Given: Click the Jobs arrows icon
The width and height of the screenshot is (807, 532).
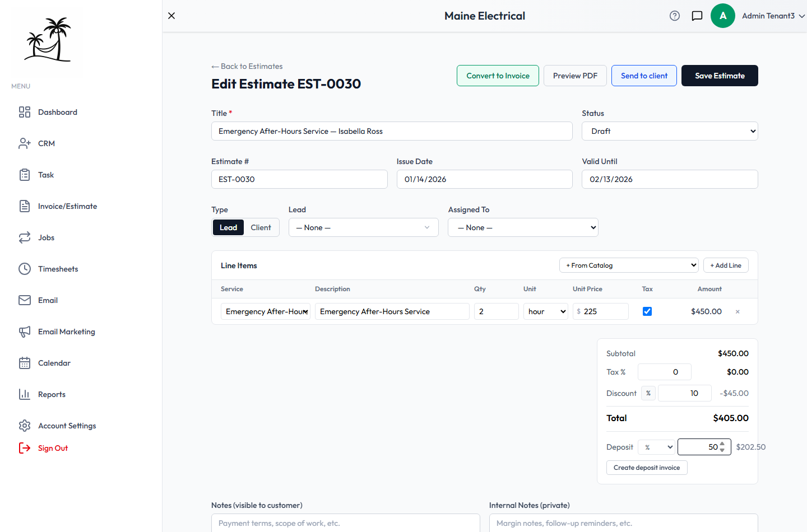Looking at the screenshot, I should click(x=25, y=237).
